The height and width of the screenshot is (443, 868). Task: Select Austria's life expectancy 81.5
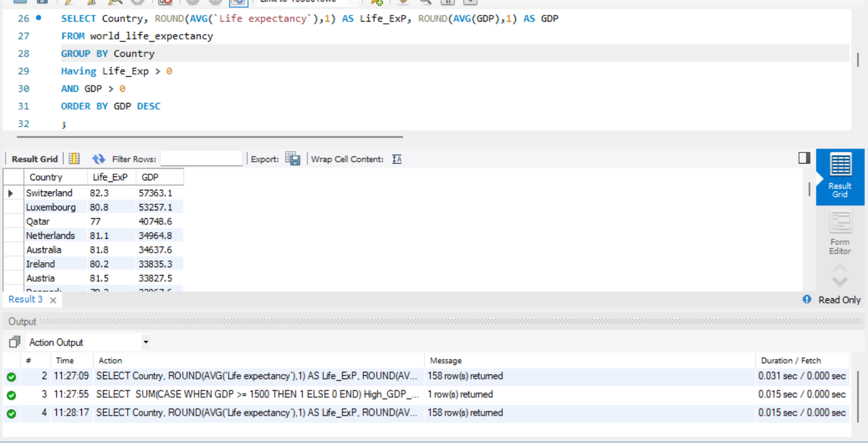[x=112, y=278]
